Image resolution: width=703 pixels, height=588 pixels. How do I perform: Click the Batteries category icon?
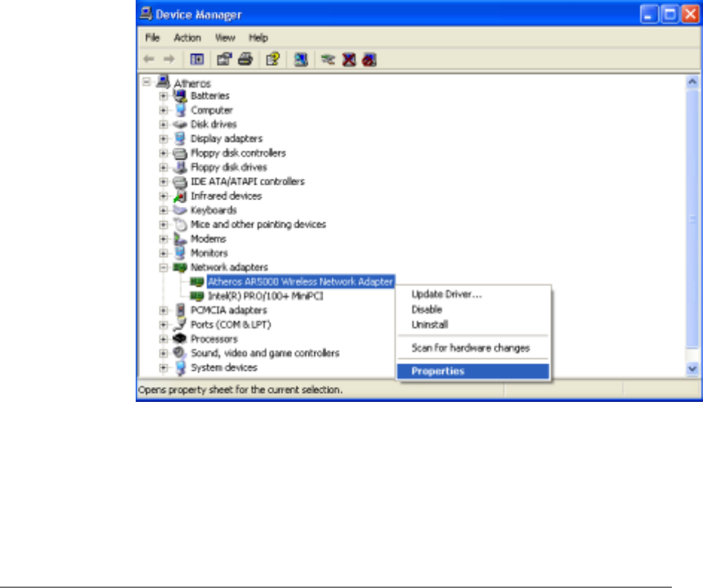(180, 96)
